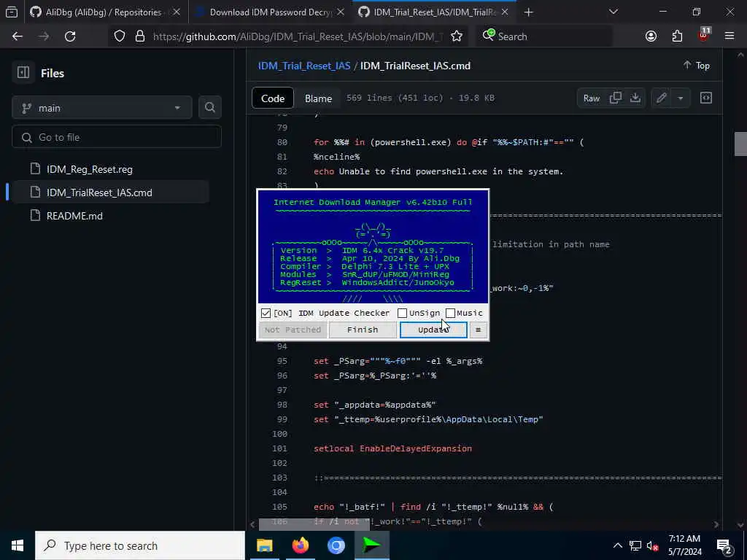Click the browser address bar URL
Screen dimensions: 747x560
pyautogui.click(x=298, y=36)
